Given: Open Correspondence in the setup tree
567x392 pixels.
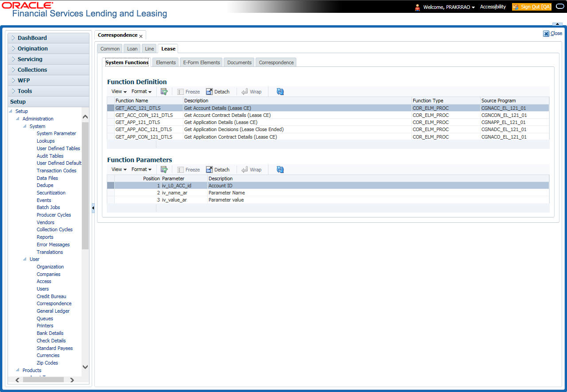Looking at the screenshot, I should pos(54,303).
